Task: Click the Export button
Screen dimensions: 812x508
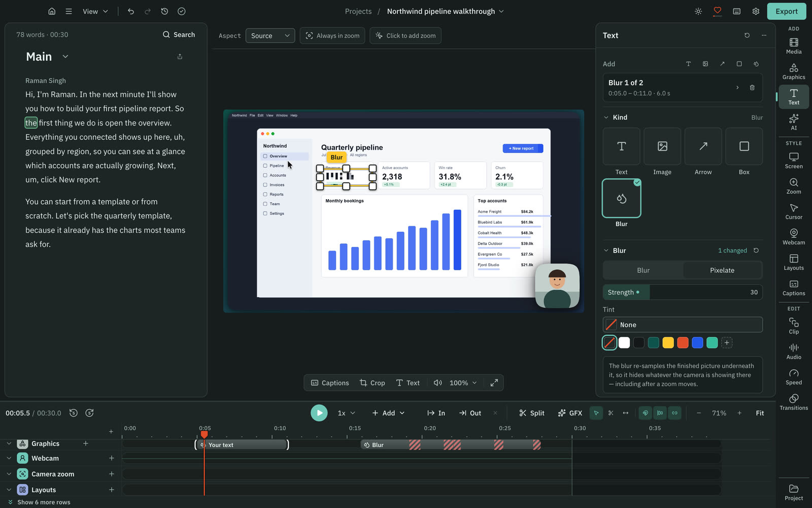Action: [787, 11]
